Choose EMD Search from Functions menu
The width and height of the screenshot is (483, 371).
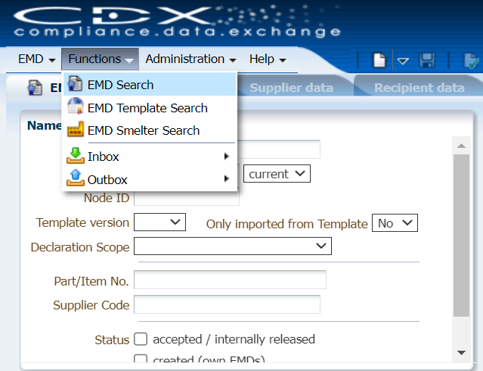click(150, 85)
